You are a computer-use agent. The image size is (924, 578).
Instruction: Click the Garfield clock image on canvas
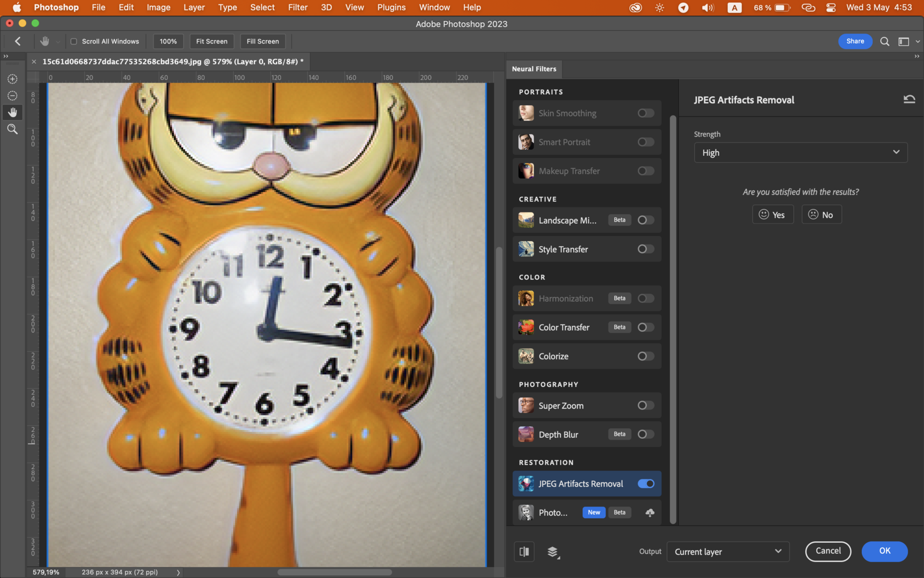point(267,325)
